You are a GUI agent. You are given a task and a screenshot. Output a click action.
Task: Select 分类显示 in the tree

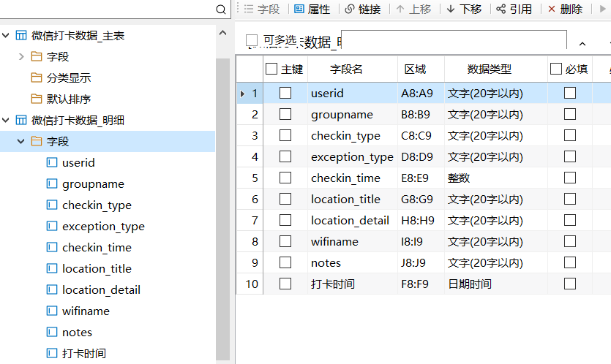click(x=68, y=78)
